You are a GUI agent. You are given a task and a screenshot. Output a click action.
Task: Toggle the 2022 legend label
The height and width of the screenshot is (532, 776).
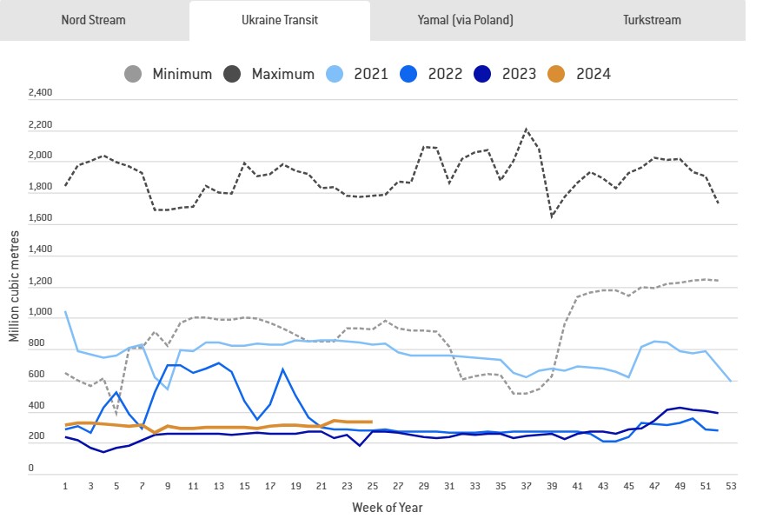click(446, 74)
